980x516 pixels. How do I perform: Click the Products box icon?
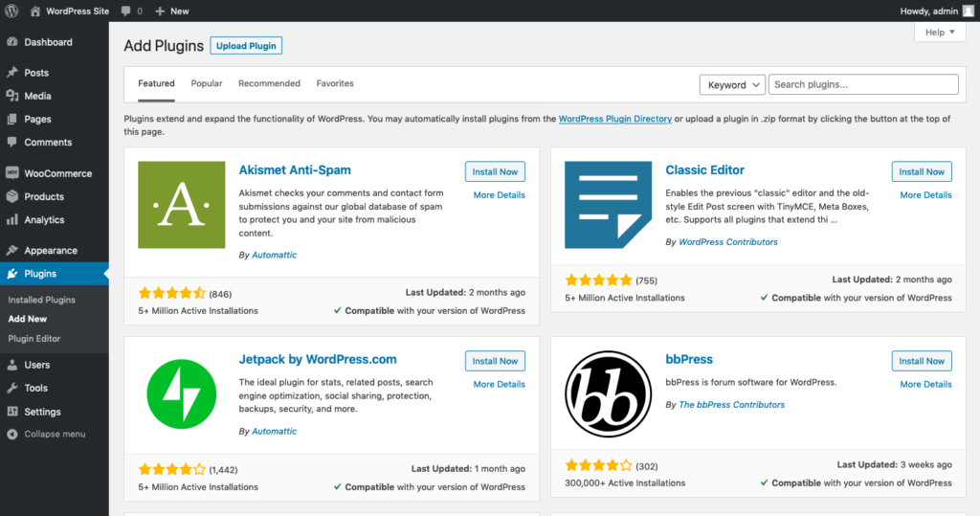click(11, 196)
